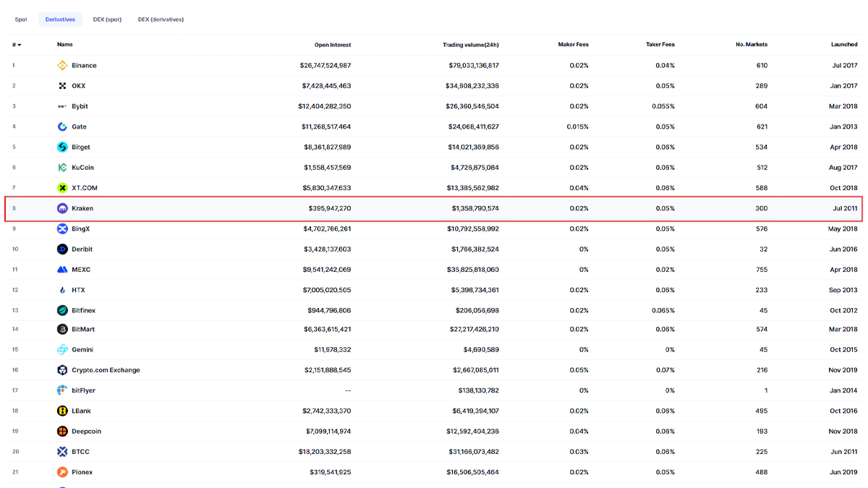Click the OKX exchange logo icon
The width and height of the screenshot is (868, 488).
62,86
